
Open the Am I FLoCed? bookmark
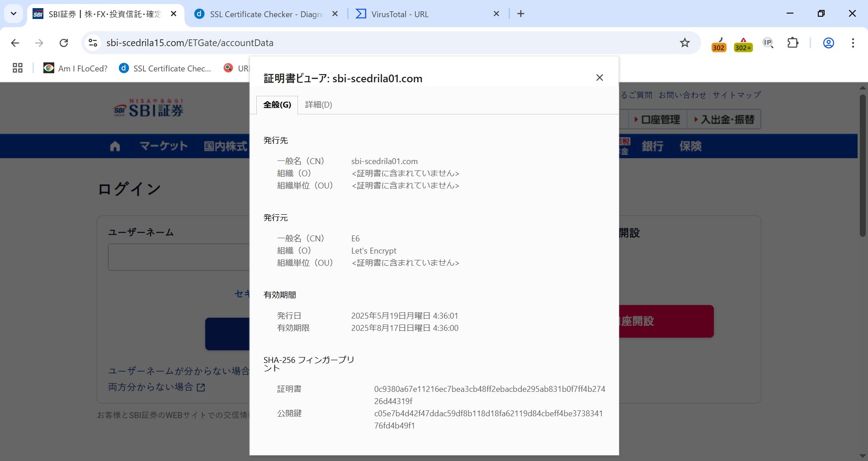pos(75,68)
